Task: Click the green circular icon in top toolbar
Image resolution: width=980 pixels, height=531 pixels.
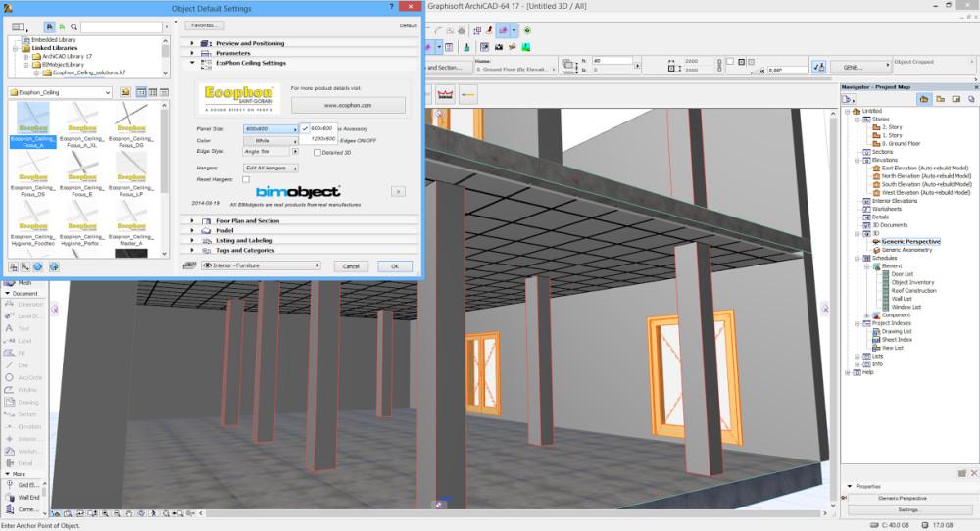Action: [x=527, y=30]
